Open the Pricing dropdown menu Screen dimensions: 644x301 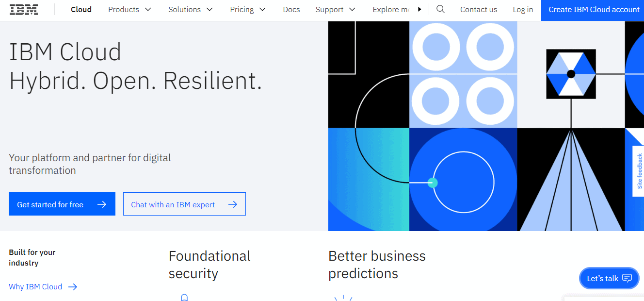tap(248, 10)
